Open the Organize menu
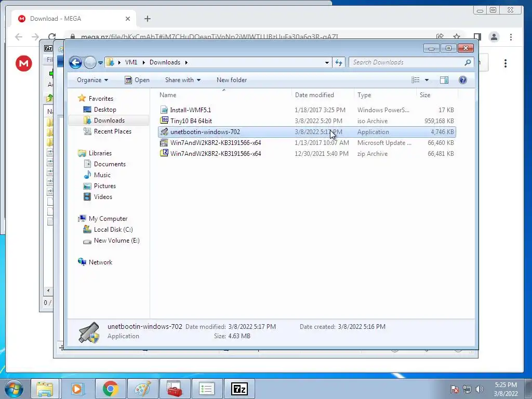 pyautogui.click(x=92, y=80)
